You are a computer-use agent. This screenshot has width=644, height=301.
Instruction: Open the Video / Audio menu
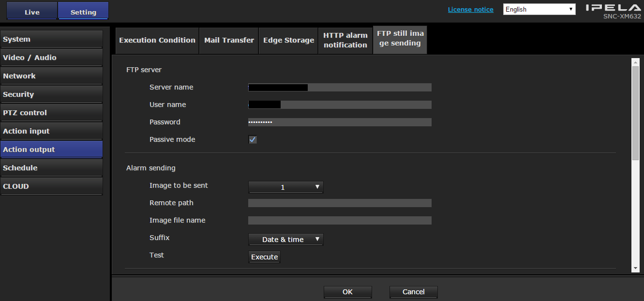tap(51, 58)
